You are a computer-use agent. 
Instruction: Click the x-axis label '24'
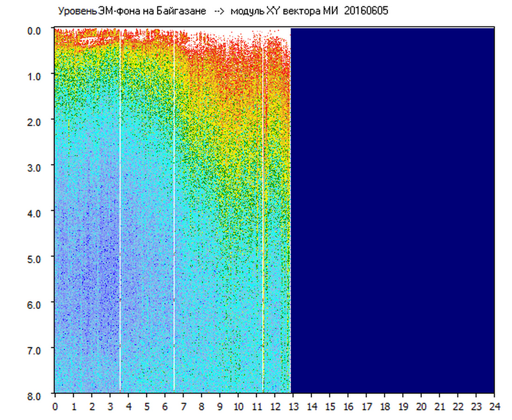494,406
